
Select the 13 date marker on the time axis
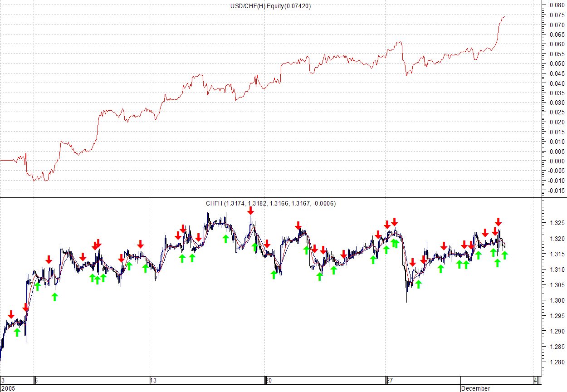coord(154,380)
